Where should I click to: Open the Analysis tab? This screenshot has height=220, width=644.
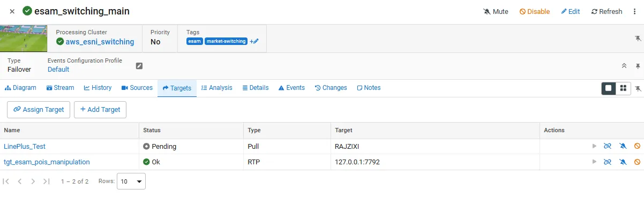217,88
